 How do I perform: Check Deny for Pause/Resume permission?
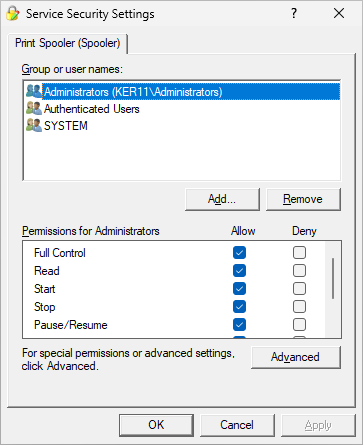[299, 325]
